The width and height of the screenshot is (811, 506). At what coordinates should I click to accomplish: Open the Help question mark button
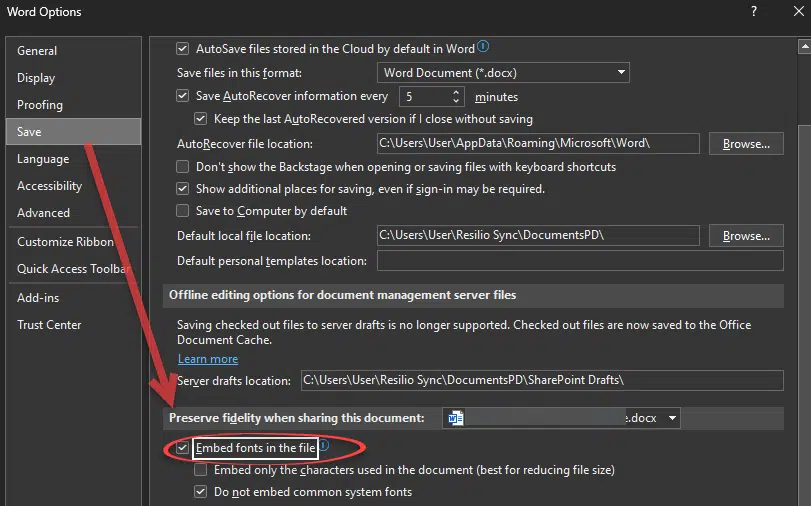(754, 11)
